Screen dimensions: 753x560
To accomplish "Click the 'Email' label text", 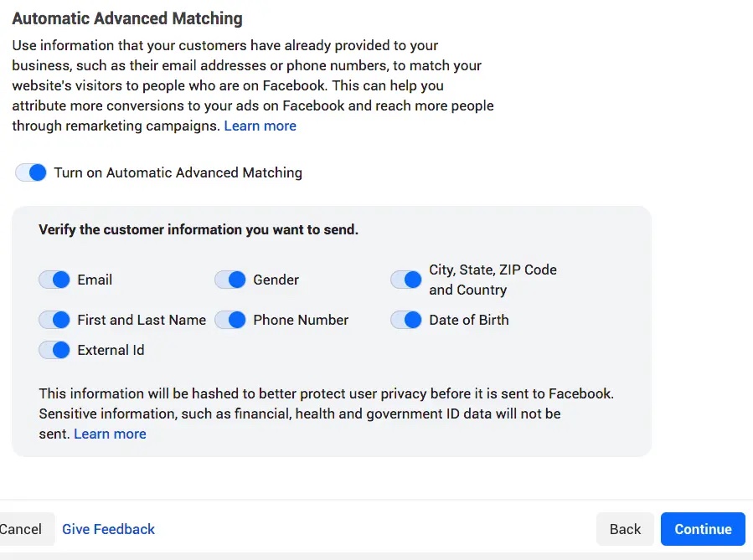I will point(95,280).
